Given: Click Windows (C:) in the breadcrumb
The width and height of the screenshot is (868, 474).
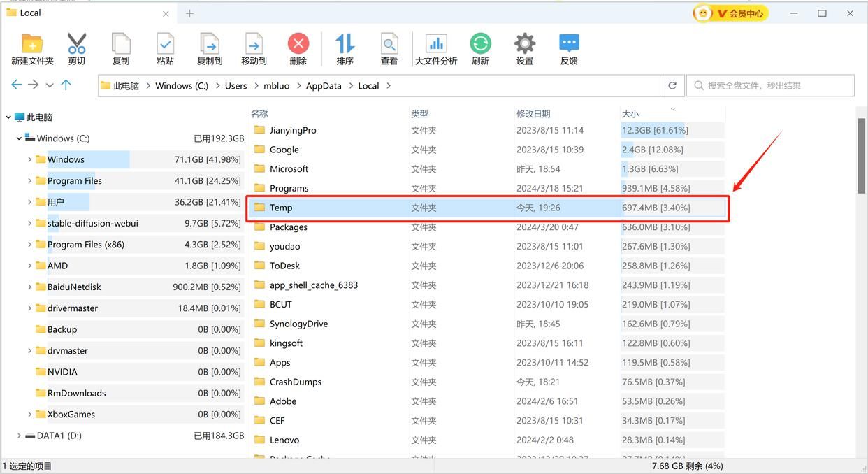Looking at the screenshot, I should 182,86.
